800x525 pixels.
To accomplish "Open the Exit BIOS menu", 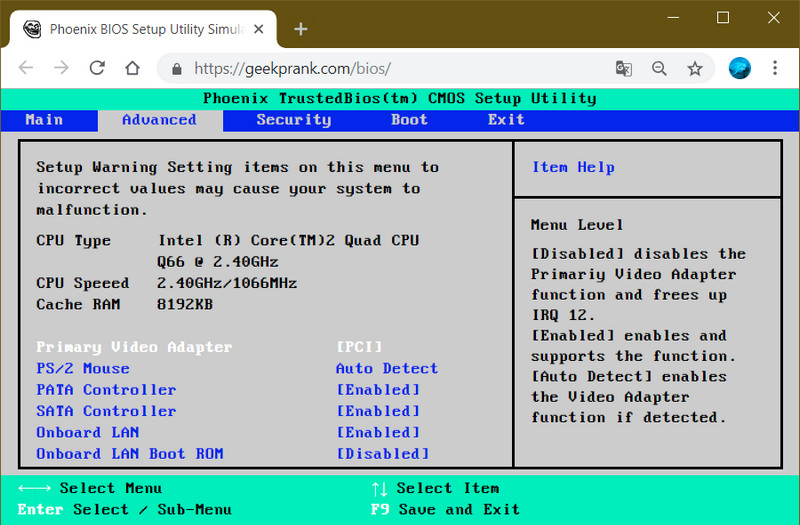I will pyautogui.click(x=506, y=120).
